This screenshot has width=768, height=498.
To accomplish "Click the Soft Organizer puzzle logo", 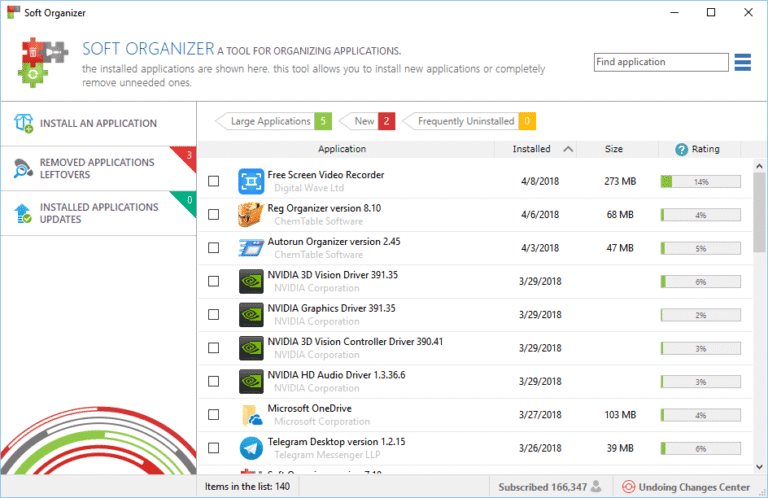I will click(43, 62).
